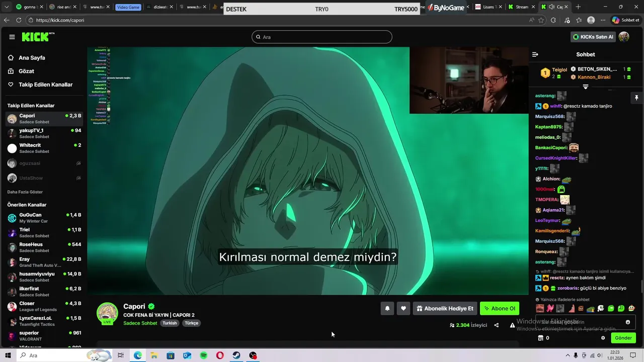Switch to the Video Game tab group
644x362 pixels.
click(128, 7)
